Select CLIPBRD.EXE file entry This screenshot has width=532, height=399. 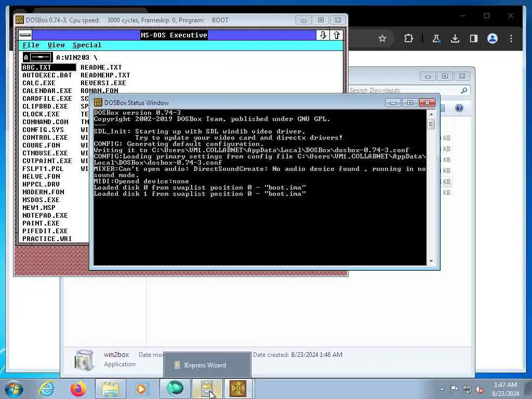click(45, 106)
